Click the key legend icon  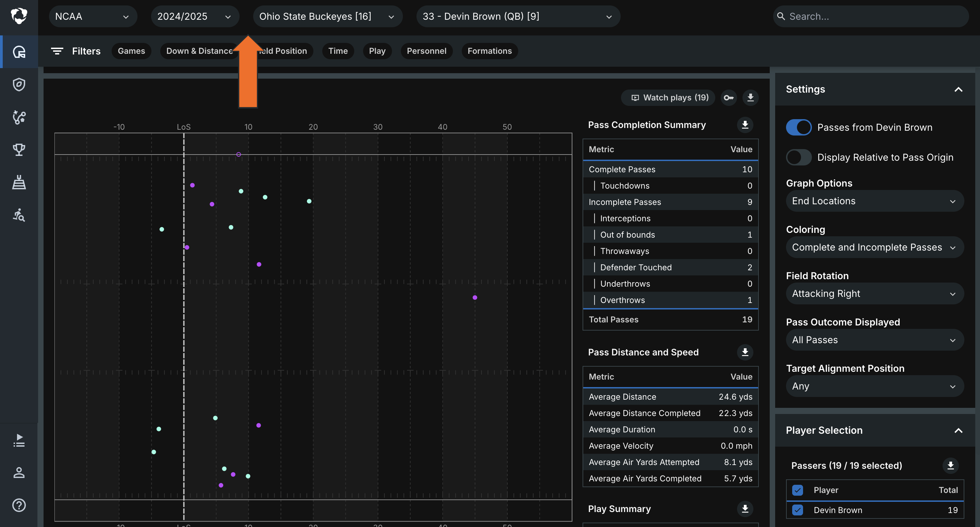729,98
